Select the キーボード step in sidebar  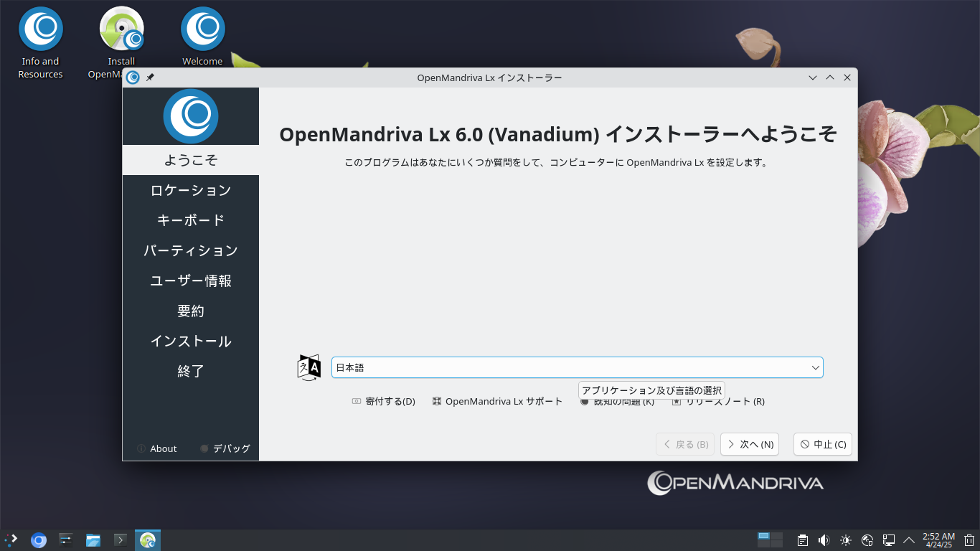pyautogui.click(x=191, y=220)
